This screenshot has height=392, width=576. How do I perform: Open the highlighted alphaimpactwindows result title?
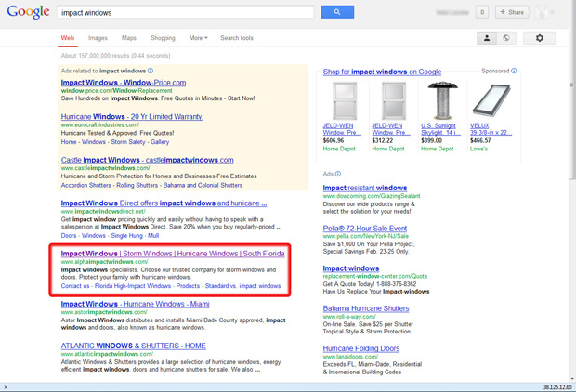click(173, 253)
